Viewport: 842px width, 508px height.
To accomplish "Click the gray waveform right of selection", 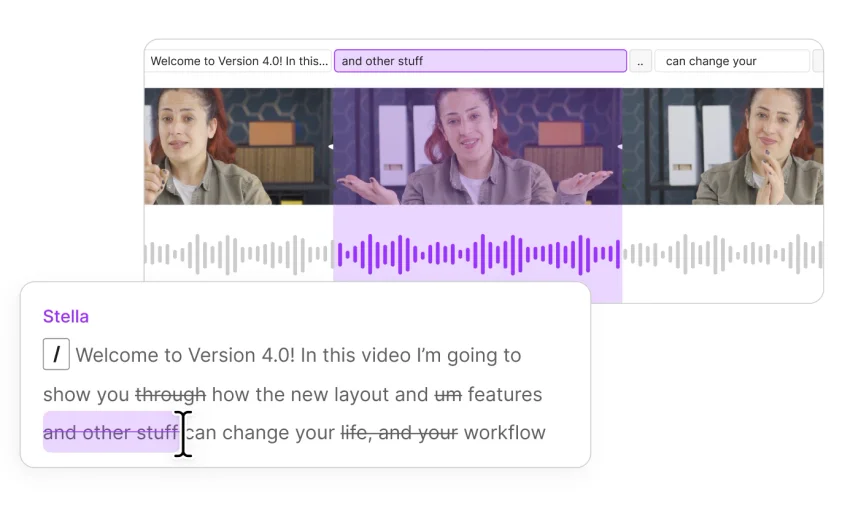I will click(x=722, y=254).
